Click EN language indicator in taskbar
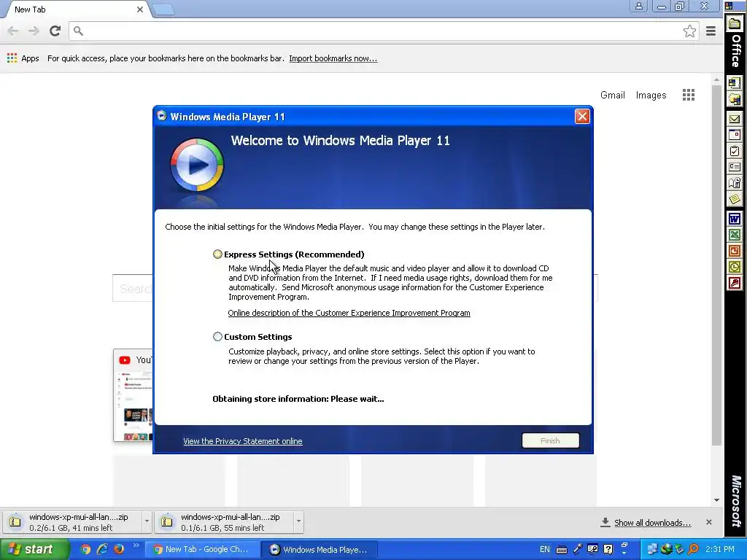The image size is (747, 560). tap(544, 549)
